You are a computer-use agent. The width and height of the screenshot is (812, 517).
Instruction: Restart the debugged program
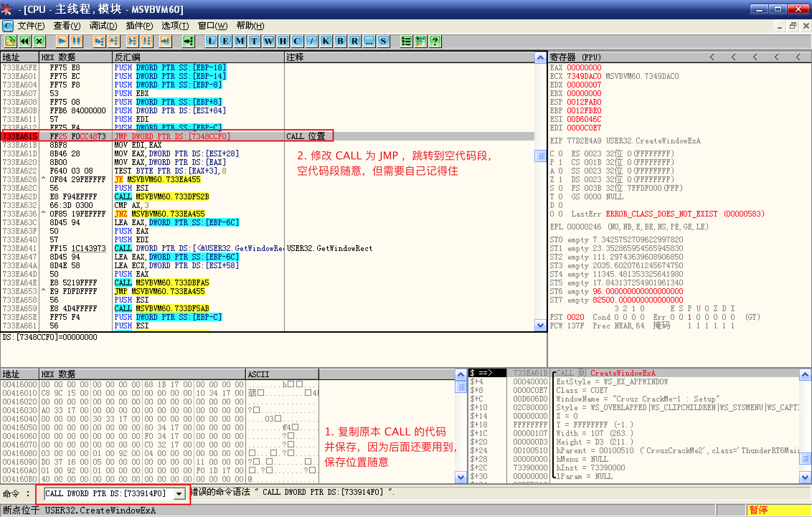24,41
